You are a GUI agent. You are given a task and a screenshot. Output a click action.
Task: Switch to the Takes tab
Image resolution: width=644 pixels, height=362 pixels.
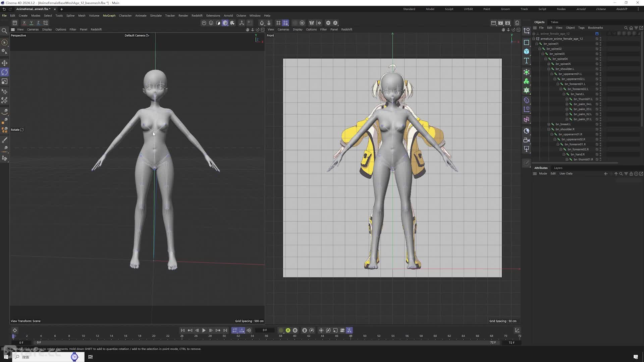(554, 22)
